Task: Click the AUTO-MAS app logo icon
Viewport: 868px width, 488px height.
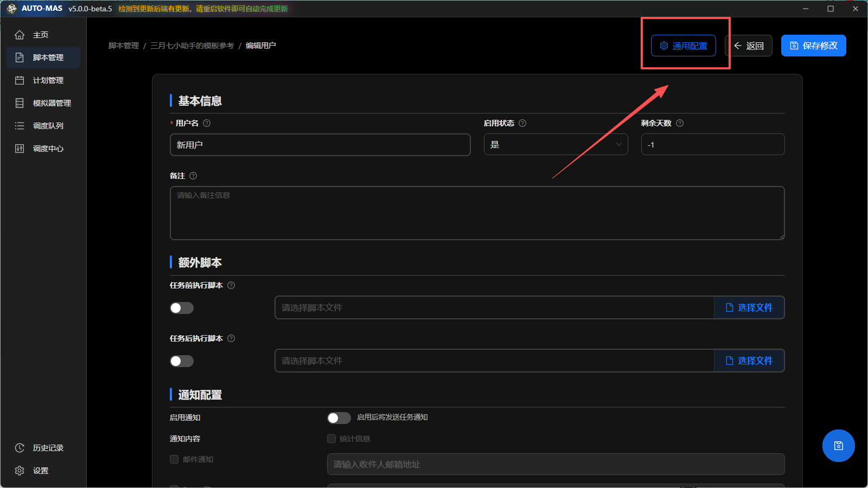Action: click(11, 9)
